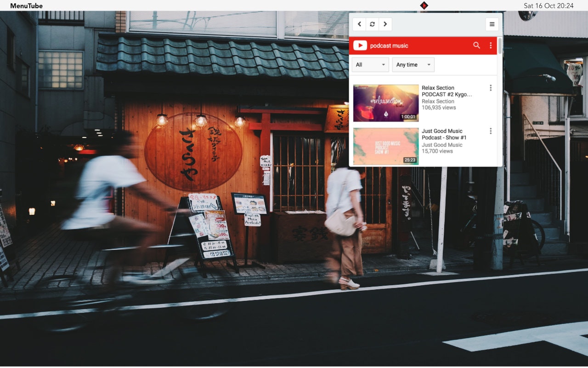
Task: Open the Any time filter dropdown
Action: (x=413, y=64)
